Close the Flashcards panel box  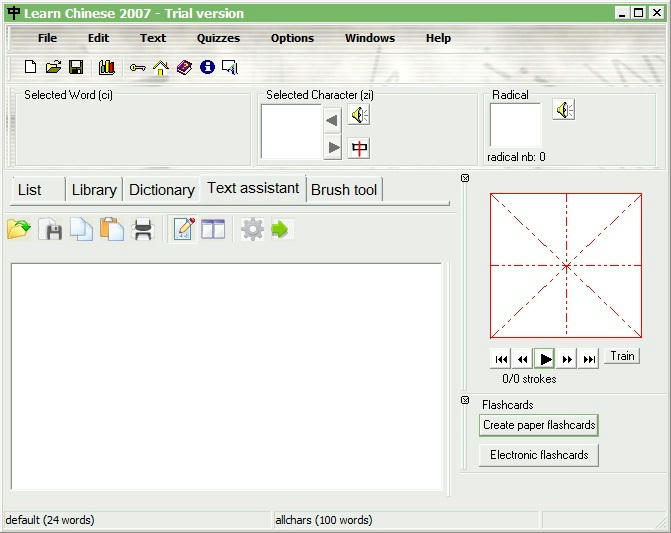tap(465, 400)
